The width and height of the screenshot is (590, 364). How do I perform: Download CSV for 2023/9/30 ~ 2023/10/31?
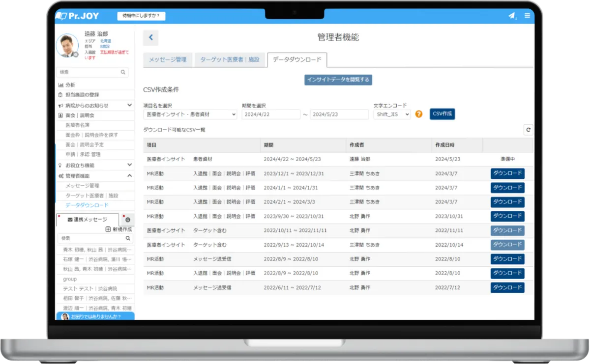pyautogui.click(x=507, y=216)
